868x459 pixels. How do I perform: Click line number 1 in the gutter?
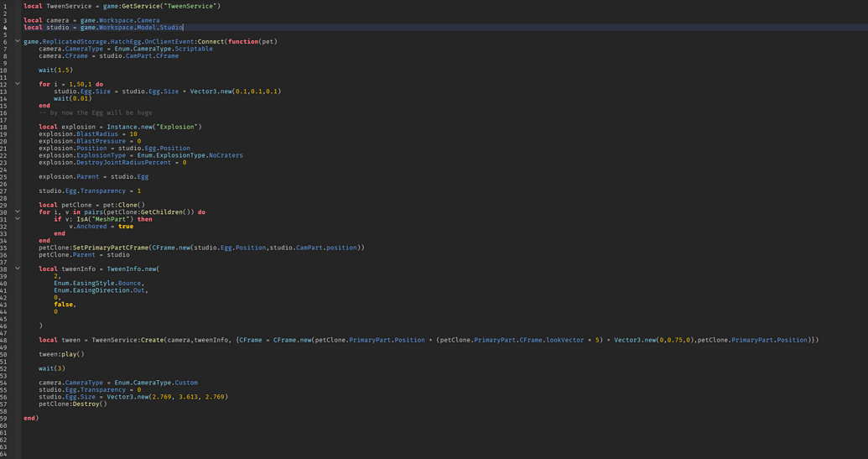click(x=5, y=6)
